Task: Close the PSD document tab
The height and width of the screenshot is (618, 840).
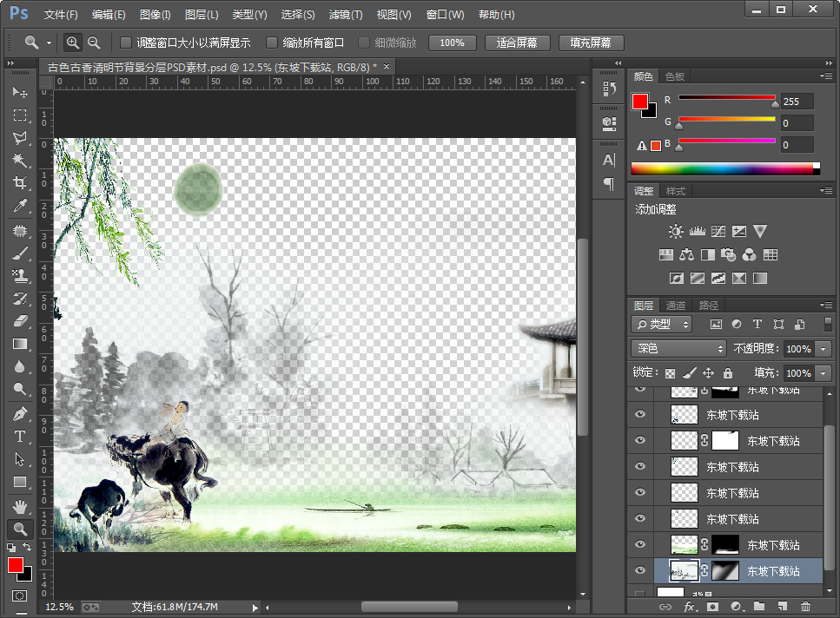Action: [387, 66]
